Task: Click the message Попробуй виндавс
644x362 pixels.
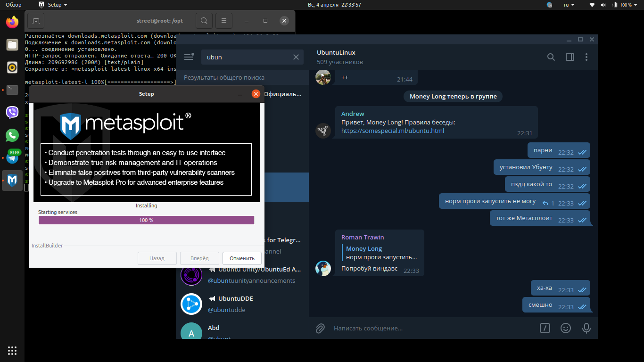Action: coord(369,269)
